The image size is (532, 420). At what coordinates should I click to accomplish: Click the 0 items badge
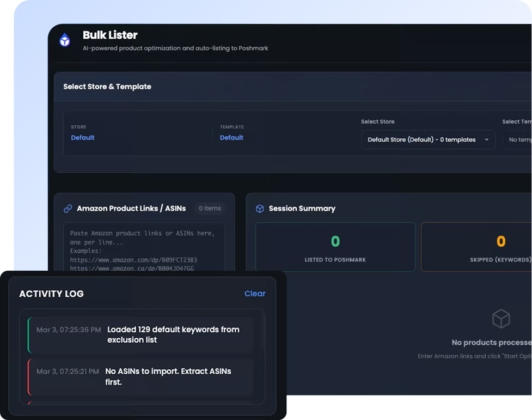click(210, 208)
